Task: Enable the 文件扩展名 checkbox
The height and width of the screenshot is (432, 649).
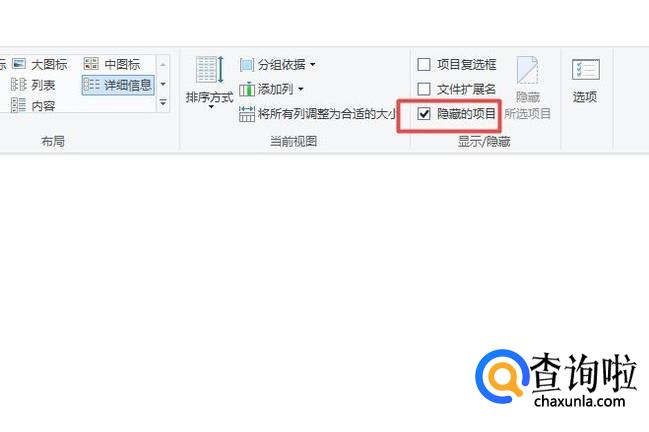Action: coord(424,89)
